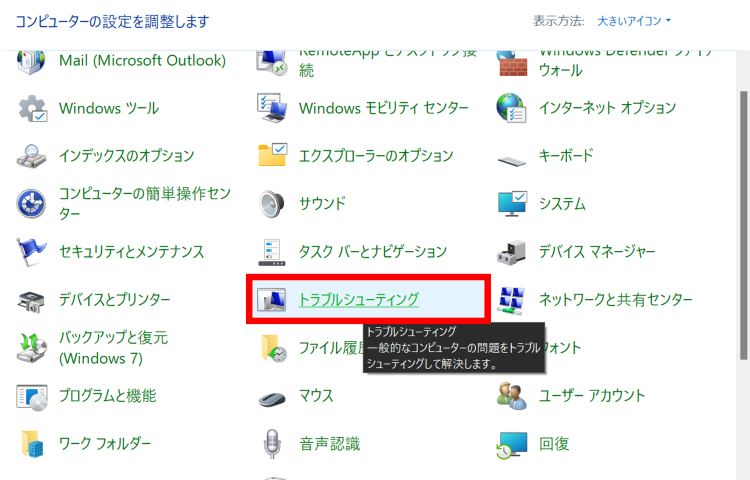Open the Mail (Microsoft Outlook) icon
750x480 pixels.
pos(32,61)
